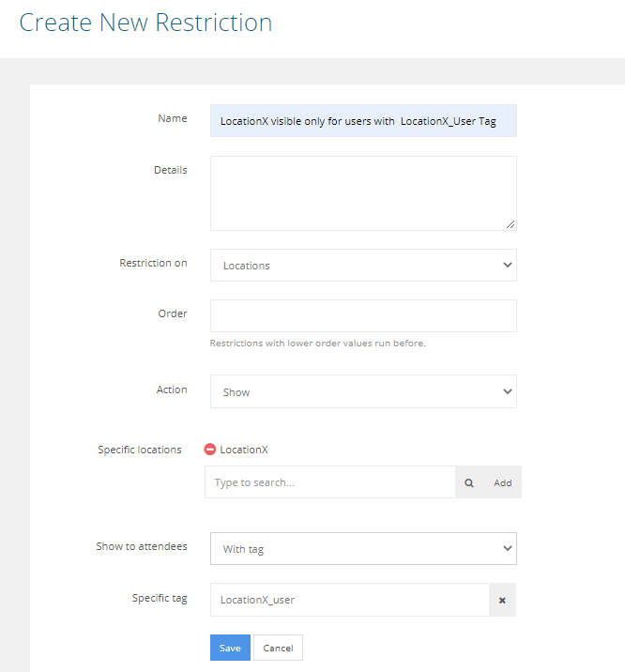Click the Name field label
This screenshot has height=672, width=625.
pos(173,119)
